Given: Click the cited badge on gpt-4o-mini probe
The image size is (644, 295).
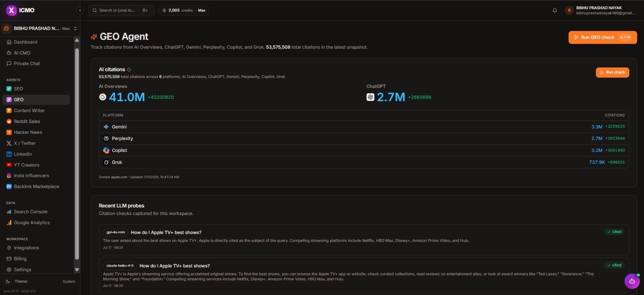Looking at the screenshot, I should click(x=614, y=232).
